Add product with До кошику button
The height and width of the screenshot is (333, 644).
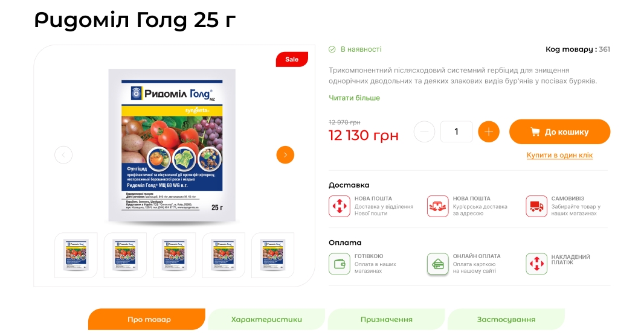pyautogui.click(x=560, y=132)
